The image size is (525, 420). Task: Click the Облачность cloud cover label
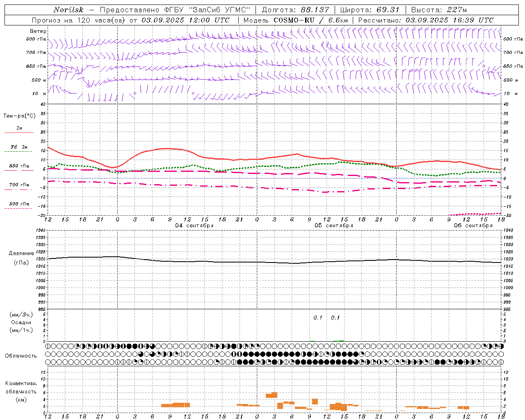click(21, 356)
